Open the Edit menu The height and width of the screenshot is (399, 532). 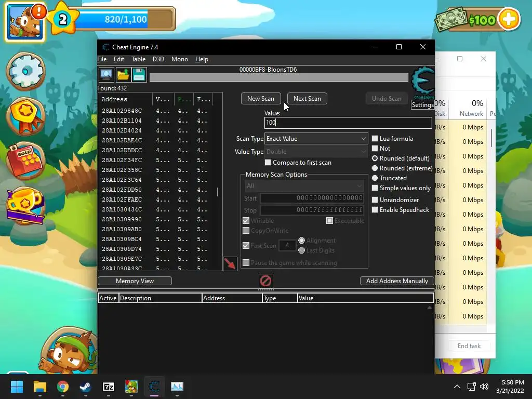point(119,59)
